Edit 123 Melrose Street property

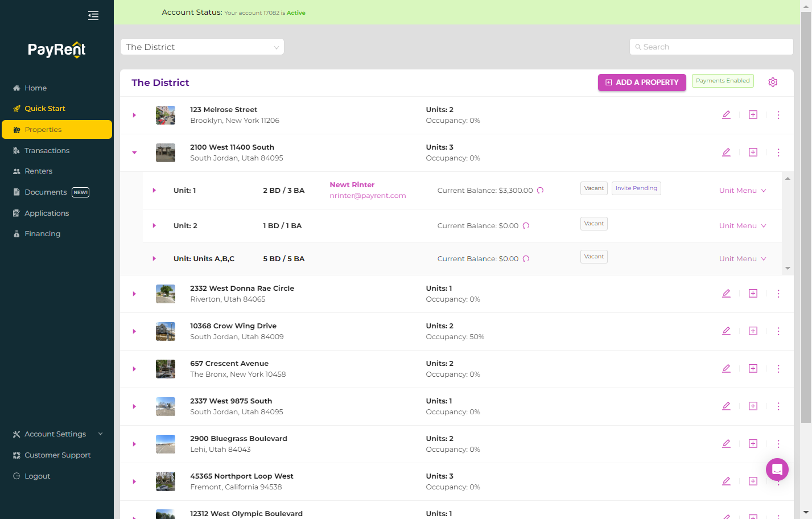(x=726, y=115)
